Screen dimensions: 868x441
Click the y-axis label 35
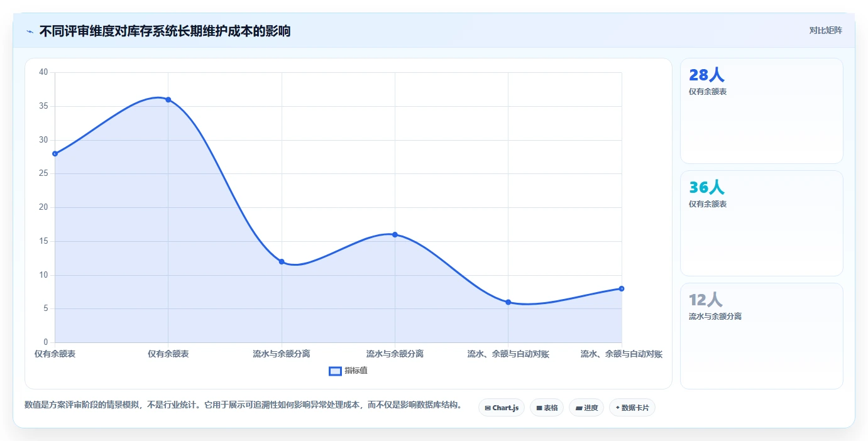(43, 106)
